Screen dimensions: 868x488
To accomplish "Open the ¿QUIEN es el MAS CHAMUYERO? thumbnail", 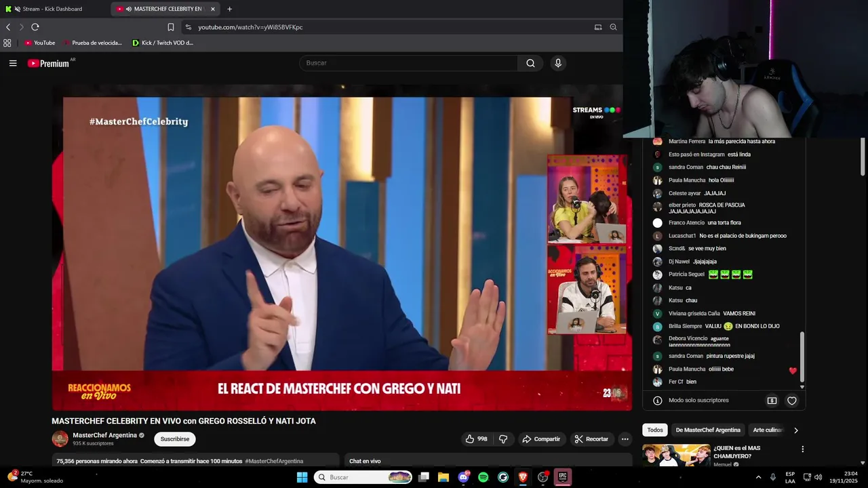I will tap(676, 455).
